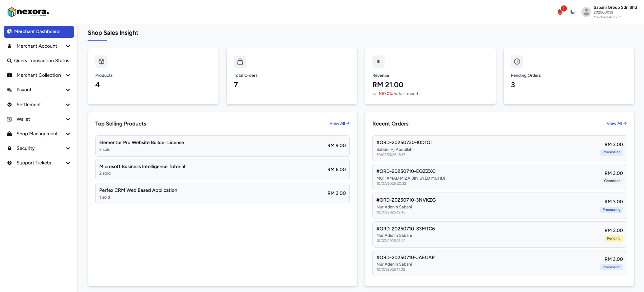644x292 pixels.
Task: Open Merchant Dashboard in sidebar
Action: tap(39, 32)
